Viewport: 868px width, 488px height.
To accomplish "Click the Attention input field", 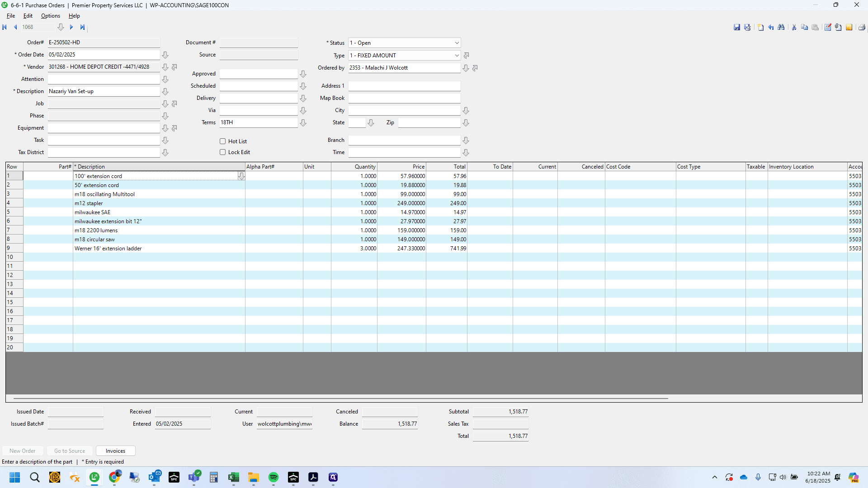I will (x=104, y=79).
